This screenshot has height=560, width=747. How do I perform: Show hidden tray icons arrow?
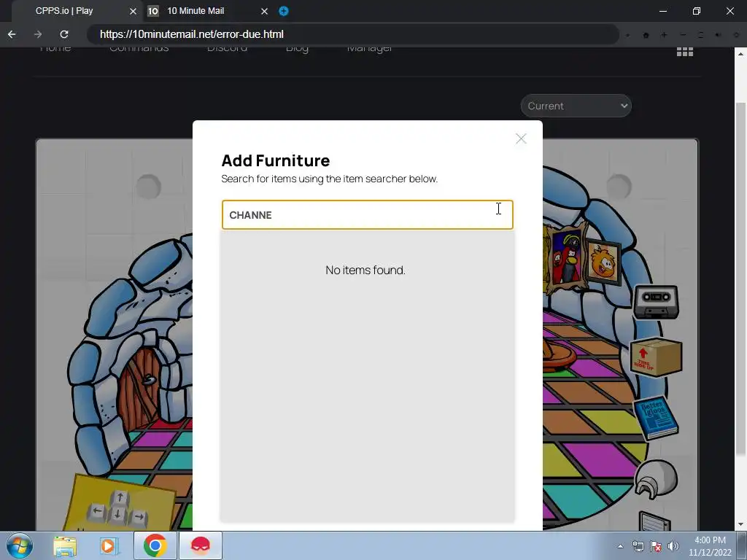tap(620, 546)
